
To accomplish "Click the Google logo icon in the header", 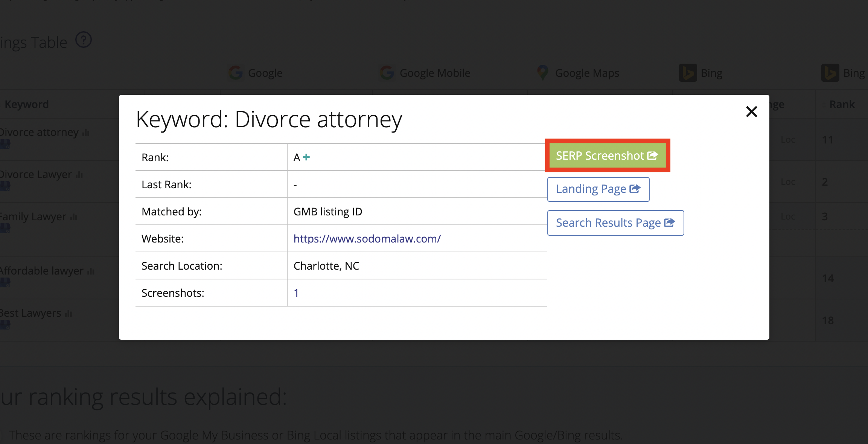I will (x=236, y=73).
